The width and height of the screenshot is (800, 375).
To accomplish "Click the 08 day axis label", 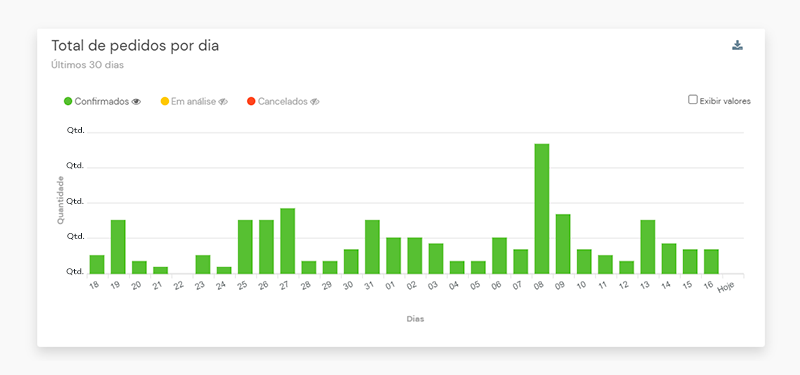I will [538, 286].
